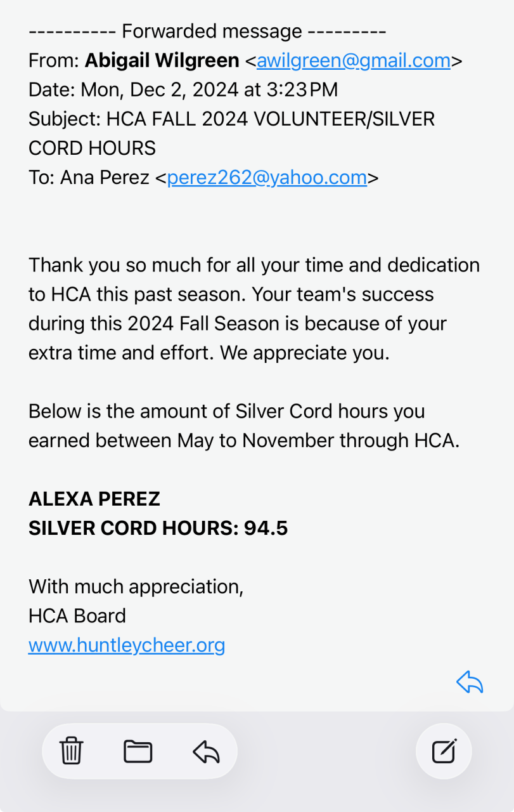Tap the bold ALEXA PEREZ name
Viewport: 514px width, 812px height.
pyautogui.click(x=94, y=499)
